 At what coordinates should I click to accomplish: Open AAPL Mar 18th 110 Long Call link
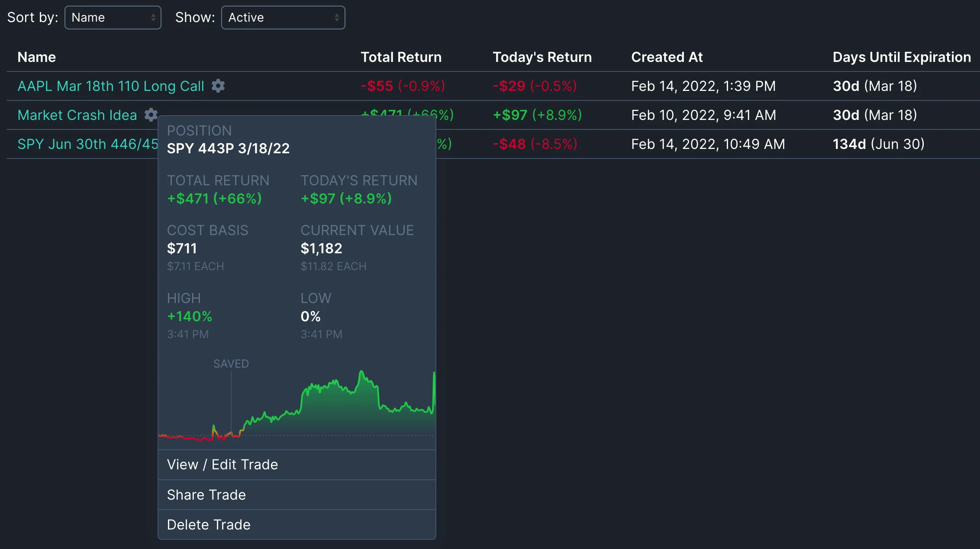[111, 86]
